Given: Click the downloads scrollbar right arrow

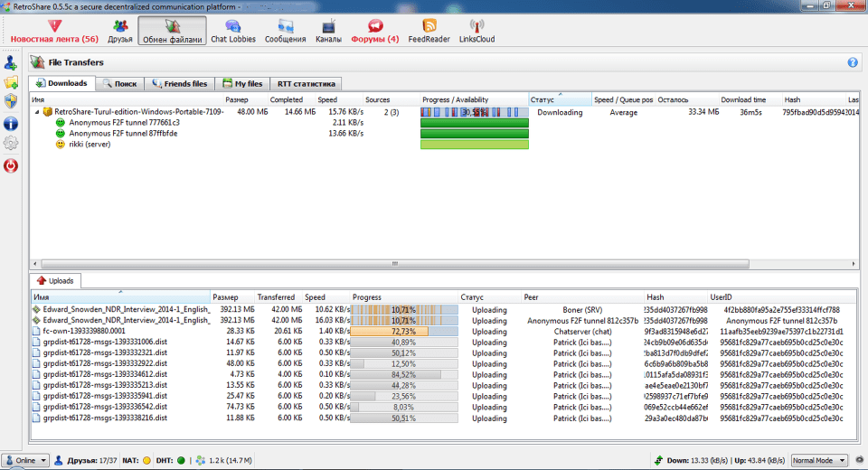Looking at the screenshot, I should (854, 264).
